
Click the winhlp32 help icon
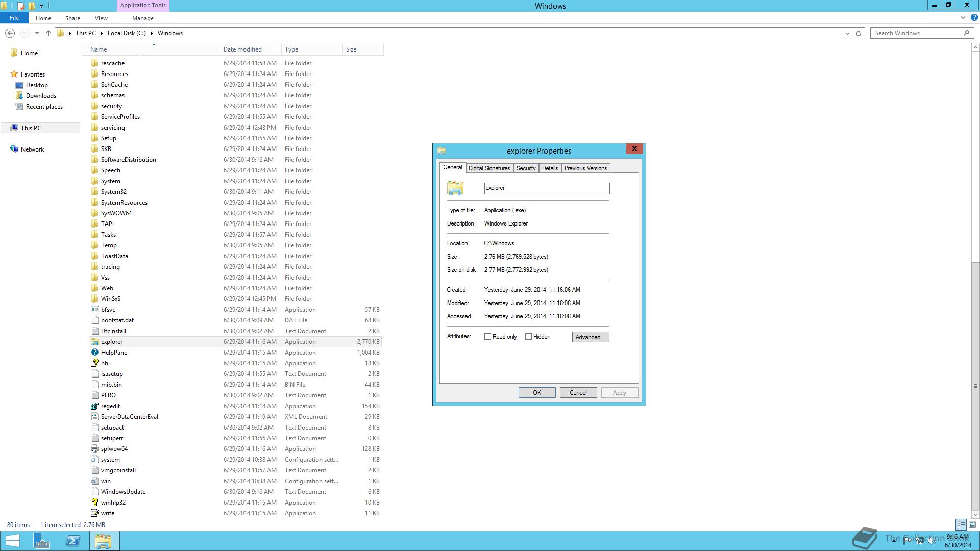[94, 503]
